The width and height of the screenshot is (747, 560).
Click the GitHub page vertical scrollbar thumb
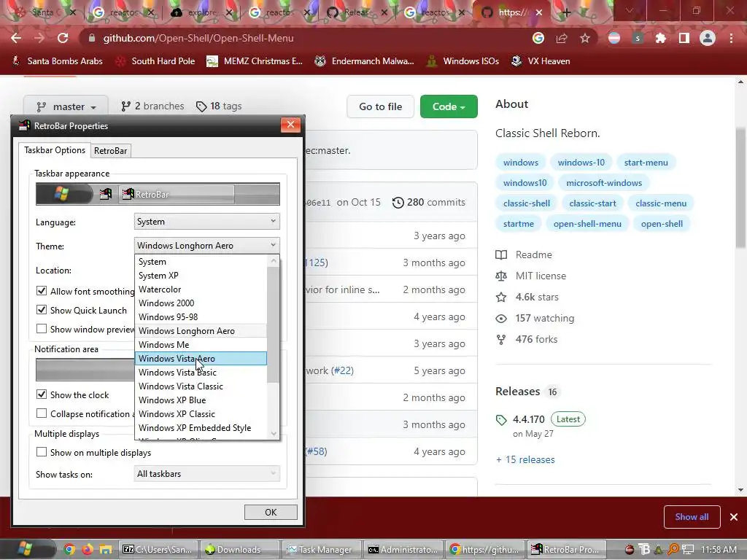tap(740, 188)
